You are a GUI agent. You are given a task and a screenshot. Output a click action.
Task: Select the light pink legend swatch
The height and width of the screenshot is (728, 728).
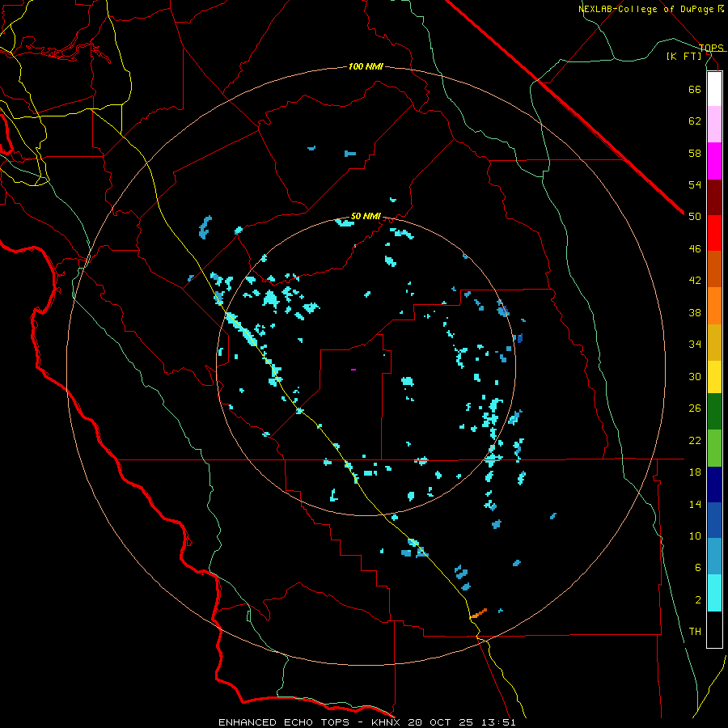pyautogui.click(x=714, y=124)
